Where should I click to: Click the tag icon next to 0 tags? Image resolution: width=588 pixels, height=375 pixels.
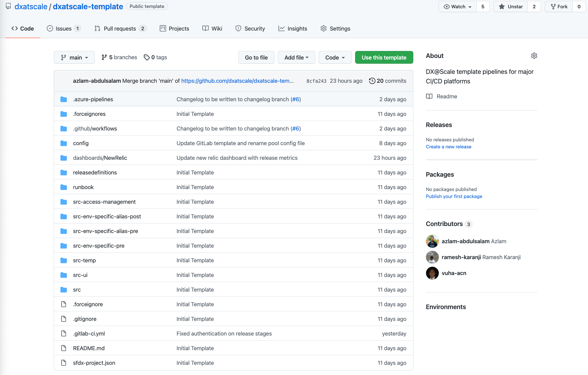click(x=147, y=57)
